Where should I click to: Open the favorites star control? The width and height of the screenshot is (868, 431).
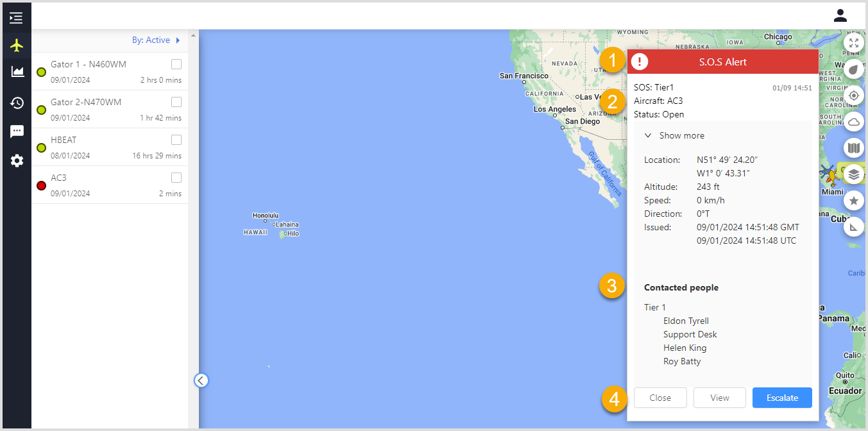click(x=854, y=200)
